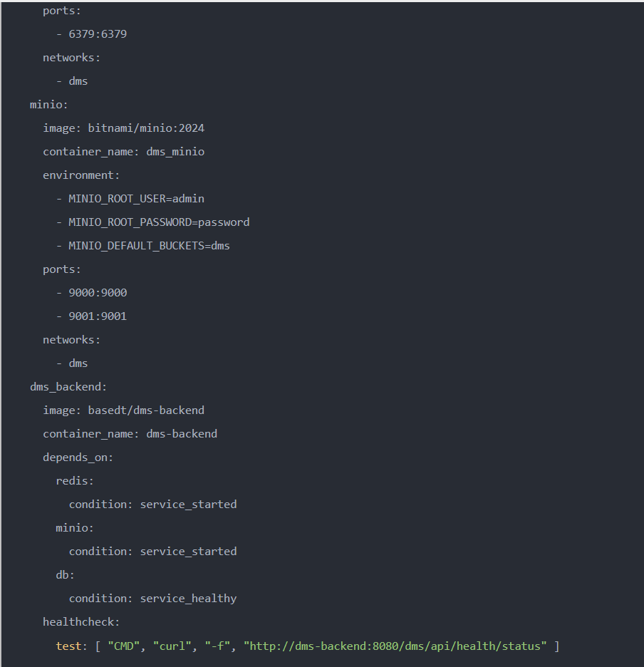Click the 6379:6379 port mapping line
This screenshot has height=667, width=644.
point(98,34)
